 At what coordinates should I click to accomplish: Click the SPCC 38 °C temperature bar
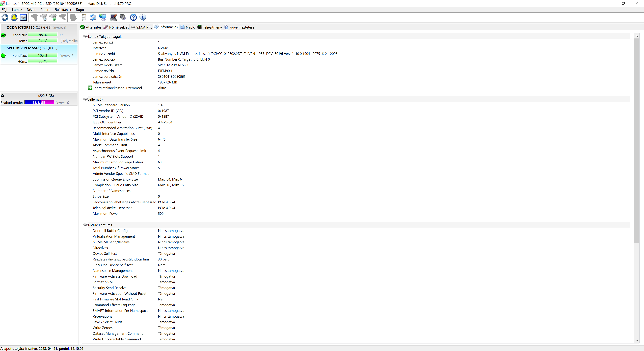43,61
